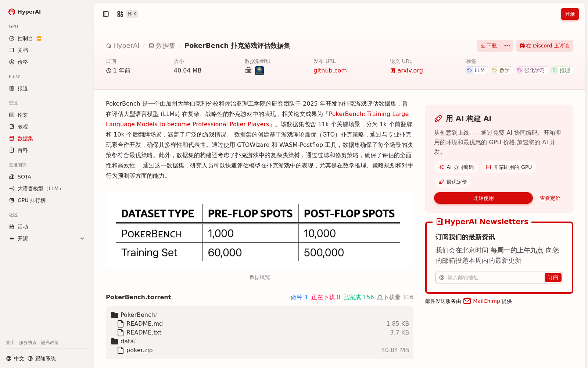Click 做种 1 seeding stat
588x368 pixels.
point(299,297)
